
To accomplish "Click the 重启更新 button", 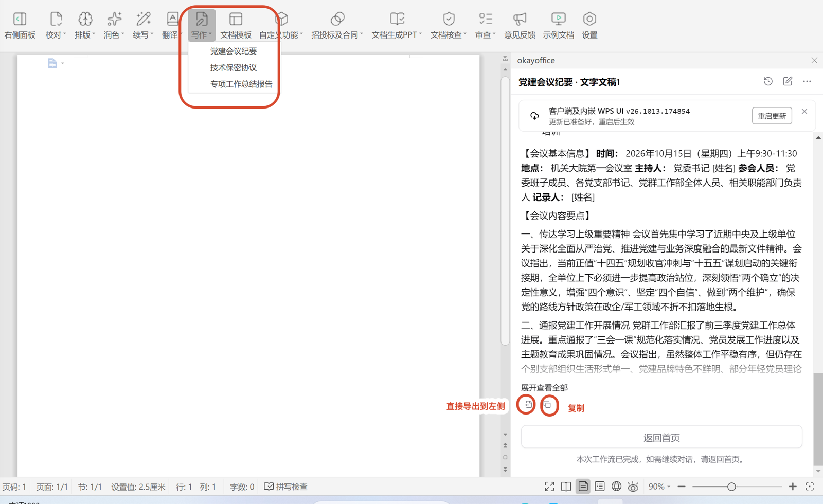I will point(772,116).
